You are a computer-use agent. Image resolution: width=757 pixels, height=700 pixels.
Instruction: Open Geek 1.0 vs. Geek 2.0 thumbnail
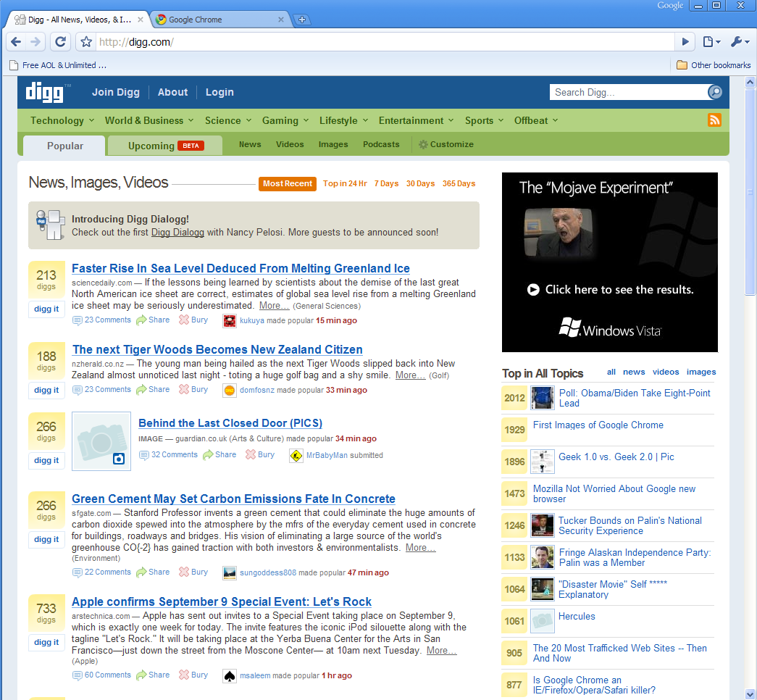coord(542,462)
